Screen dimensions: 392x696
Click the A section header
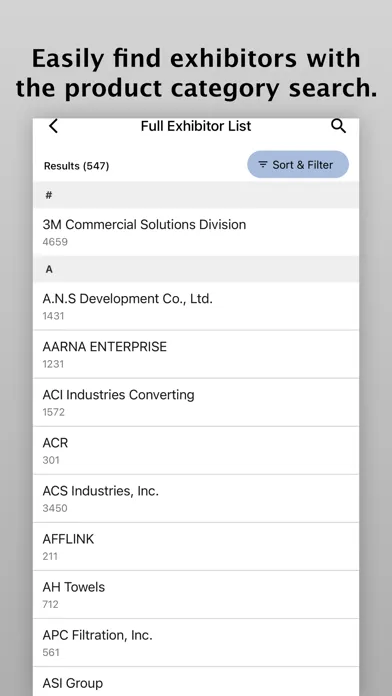tap(196, 269)
